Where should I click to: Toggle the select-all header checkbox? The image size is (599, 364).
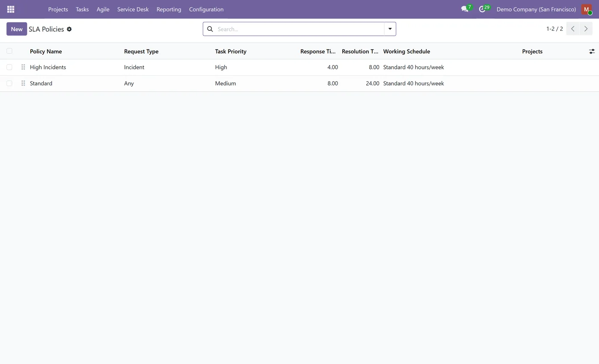click(9, 51)
